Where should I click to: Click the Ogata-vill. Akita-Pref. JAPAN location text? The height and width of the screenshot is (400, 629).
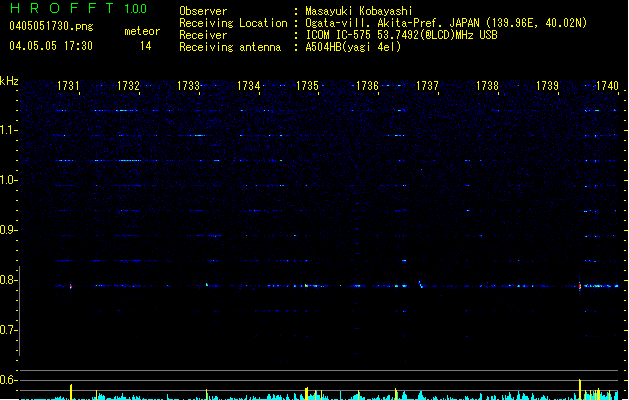pos(446,23)
